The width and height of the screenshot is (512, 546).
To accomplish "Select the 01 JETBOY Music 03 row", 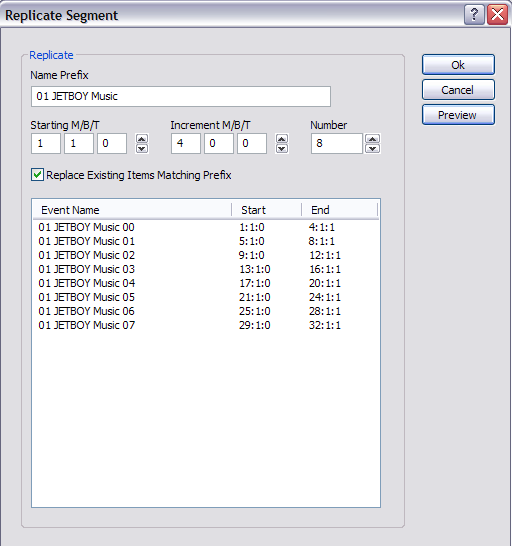I will pyautogui.click(x=205, y=269).
